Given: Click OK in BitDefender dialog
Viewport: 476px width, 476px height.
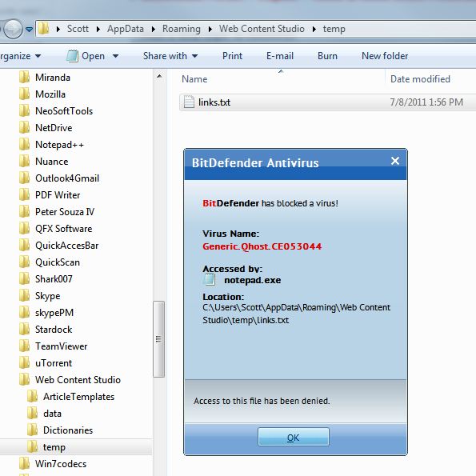Looking at the screenshot, I should [294, 437].
